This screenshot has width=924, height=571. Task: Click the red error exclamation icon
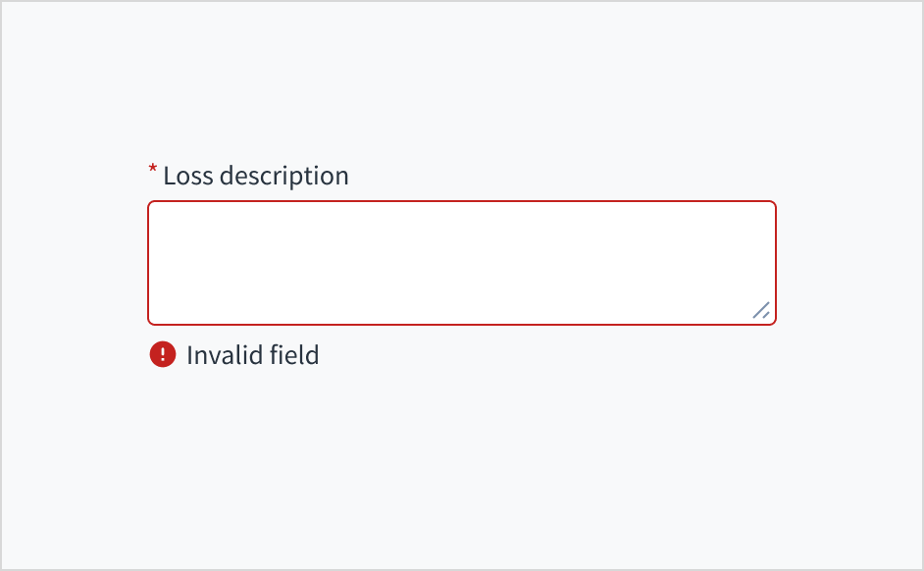(x=162, y=354)
